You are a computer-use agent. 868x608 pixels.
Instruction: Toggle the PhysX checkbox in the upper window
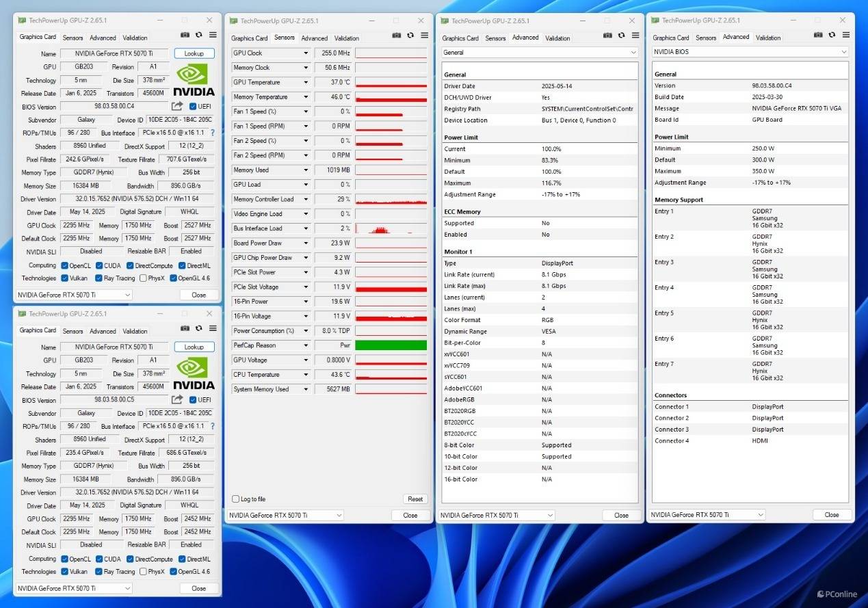click(143, 278)
